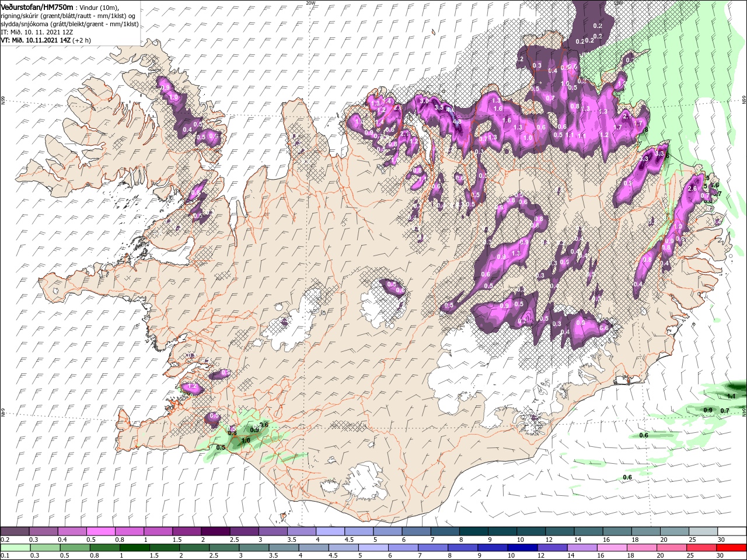Select the 12 teal swatch in snow legend
This screenshot has width=747, height=560.
(558, 531)
